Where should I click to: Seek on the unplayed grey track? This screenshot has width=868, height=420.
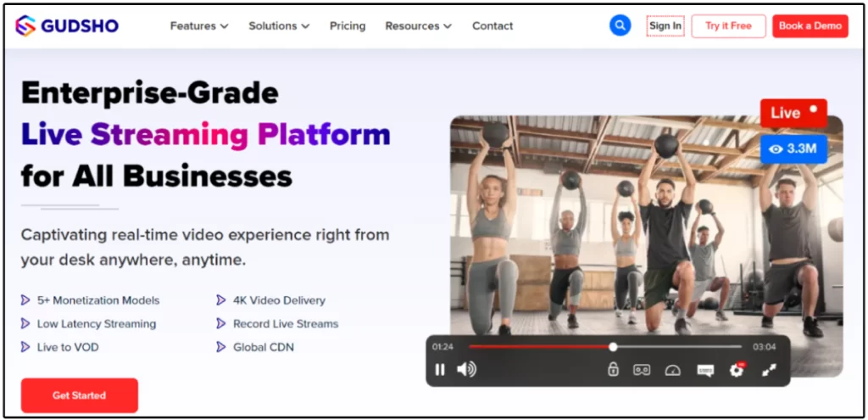680,347
